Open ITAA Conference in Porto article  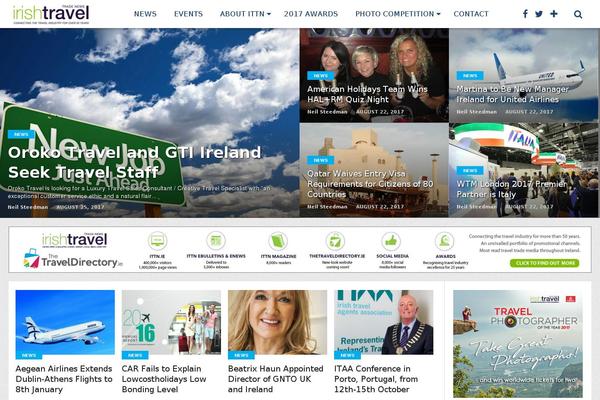tap(376, 379)
